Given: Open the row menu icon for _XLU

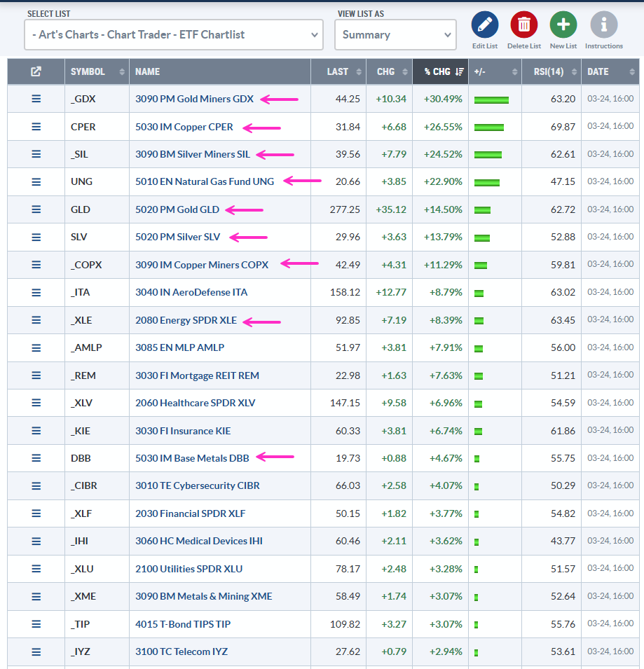Looking at the screenshot, I should pos(36,569).
